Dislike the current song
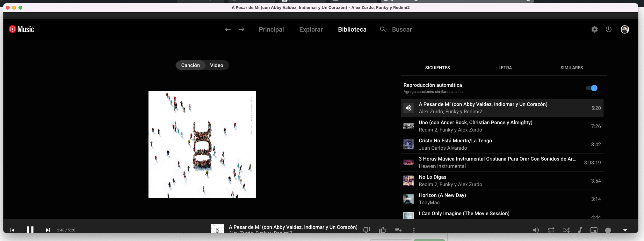Viewport: 644px width, 241px height. pos(366,230)
